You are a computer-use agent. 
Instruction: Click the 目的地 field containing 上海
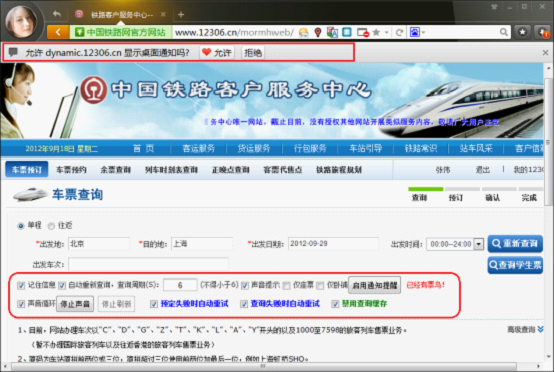202,244
